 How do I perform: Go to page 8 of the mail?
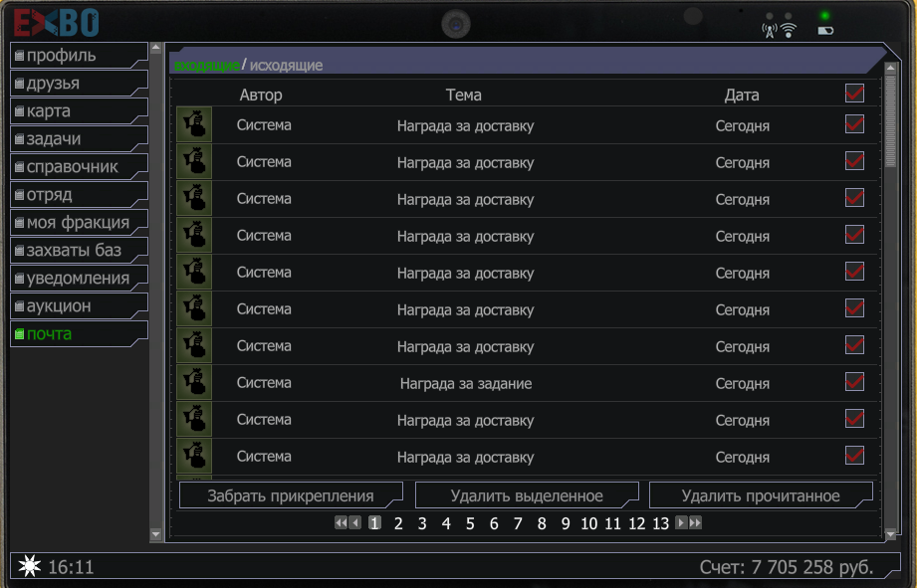click(x=542, y=523)
